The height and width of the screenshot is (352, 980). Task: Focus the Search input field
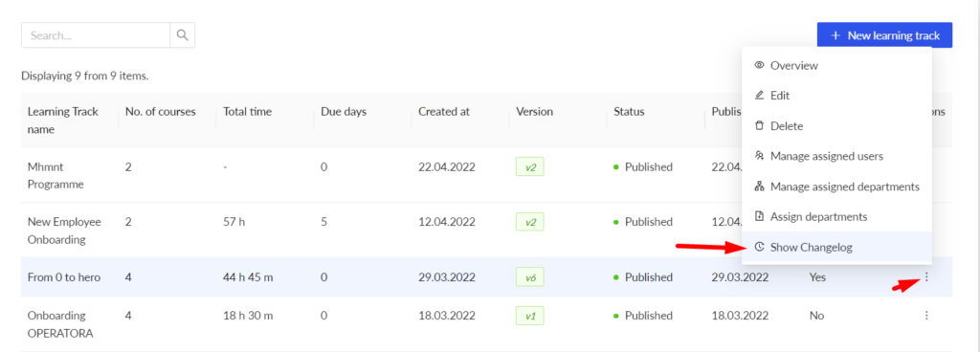click(x=96, y=35)
